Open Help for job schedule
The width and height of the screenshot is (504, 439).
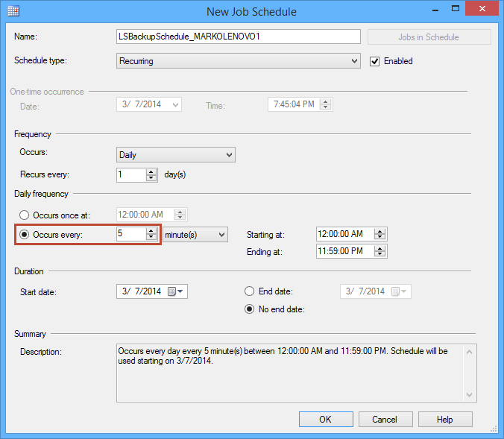445,420
